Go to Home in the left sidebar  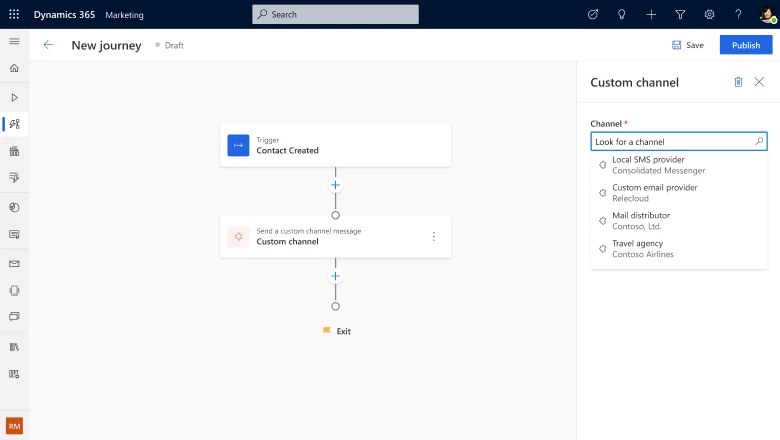14,69
